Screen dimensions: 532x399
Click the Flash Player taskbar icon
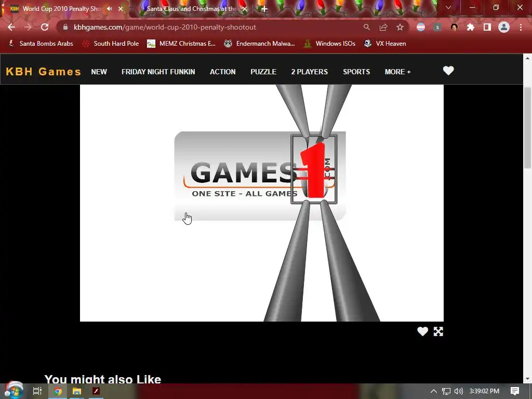click(x=96, y=391)
